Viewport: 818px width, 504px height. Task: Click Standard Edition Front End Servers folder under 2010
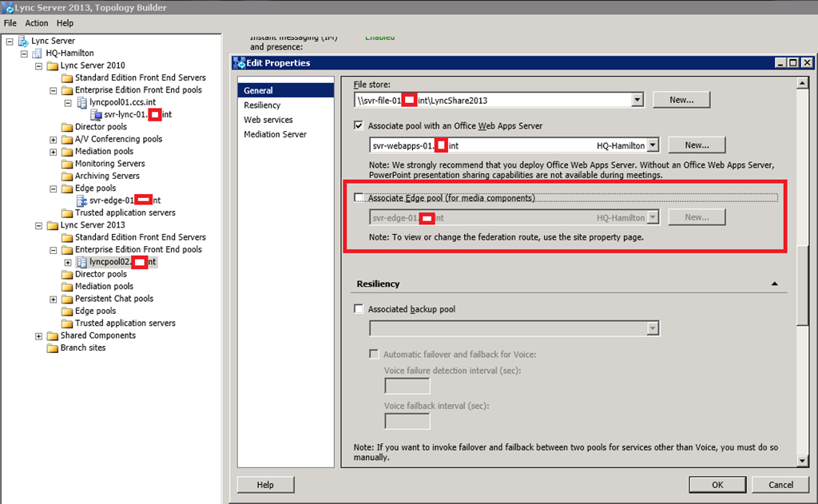click(67, 77)
